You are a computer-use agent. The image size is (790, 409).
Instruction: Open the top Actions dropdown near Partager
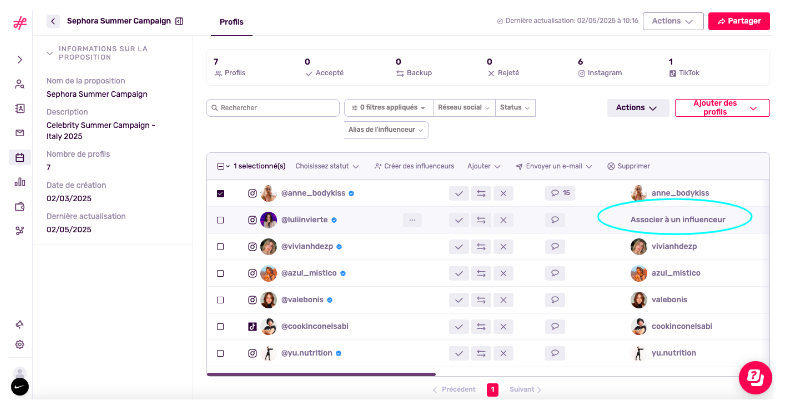pyautogui.click(x=673, y=21)
